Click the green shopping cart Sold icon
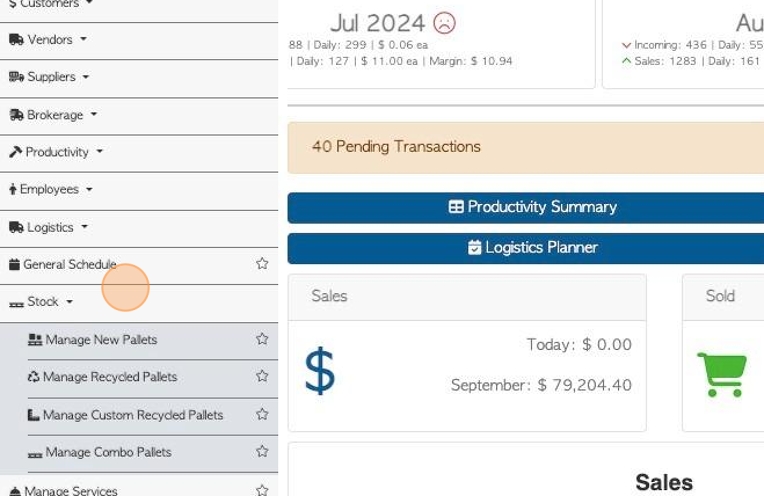This screenshot has width=764, height=496. [722, 374]
